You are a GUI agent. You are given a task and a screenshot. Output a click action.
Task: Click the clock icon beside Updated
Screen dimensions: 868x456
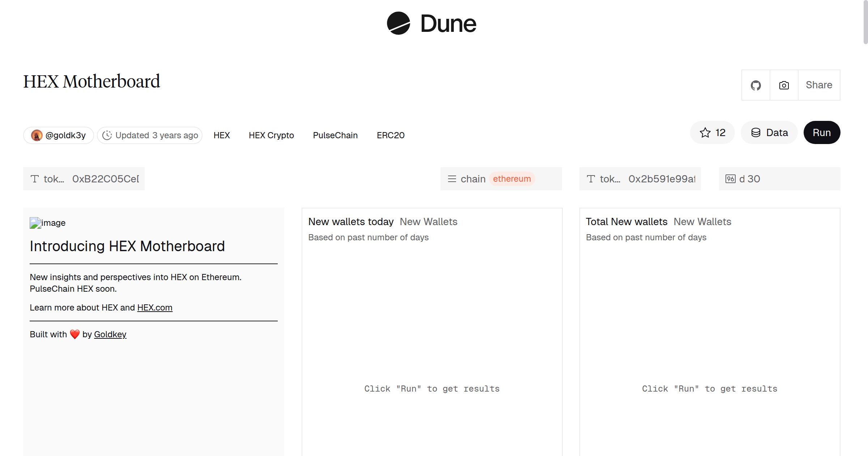tap(107, 135)
